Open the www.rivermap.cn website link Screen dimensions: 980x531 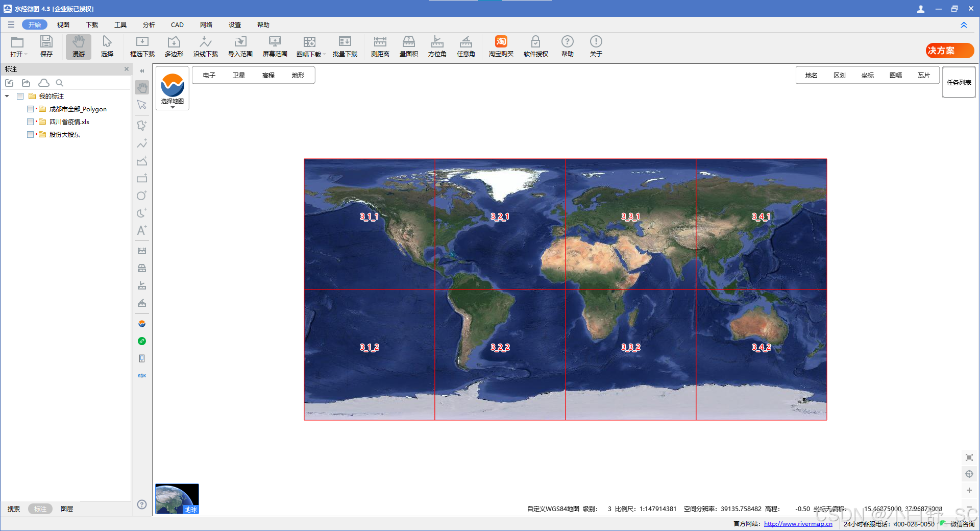coord(798,524)
